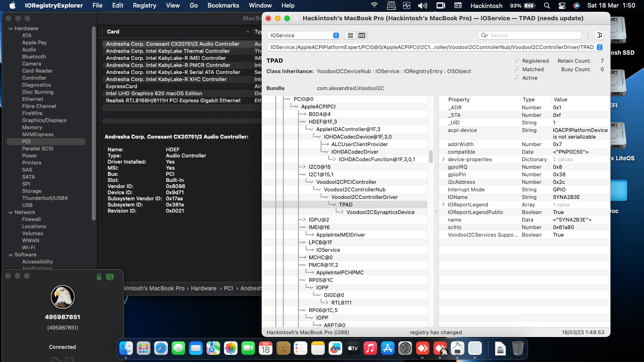This screenshot has height=362, width=644.
Task: Open the Registry menu
Action: 145,6
